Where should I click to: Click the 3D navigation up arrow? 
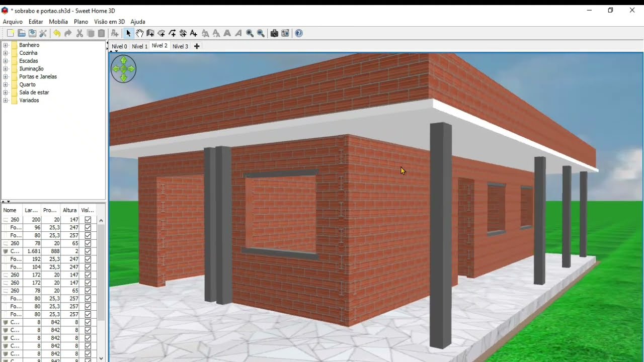click(x=124, y=60)
